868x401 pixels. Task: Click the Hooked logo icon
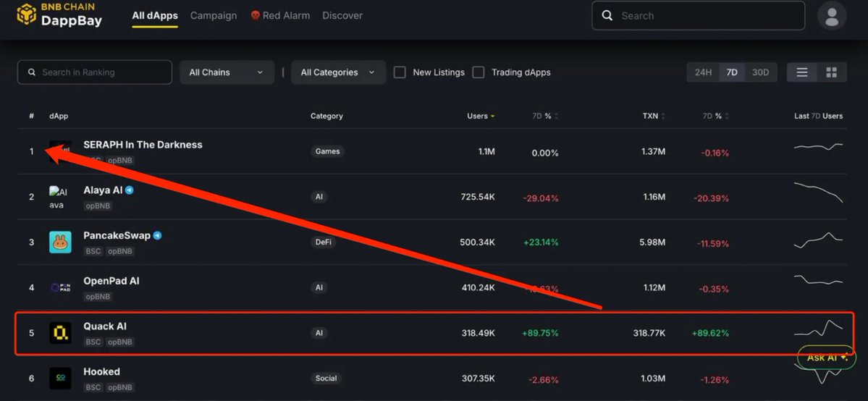(60, 379)
